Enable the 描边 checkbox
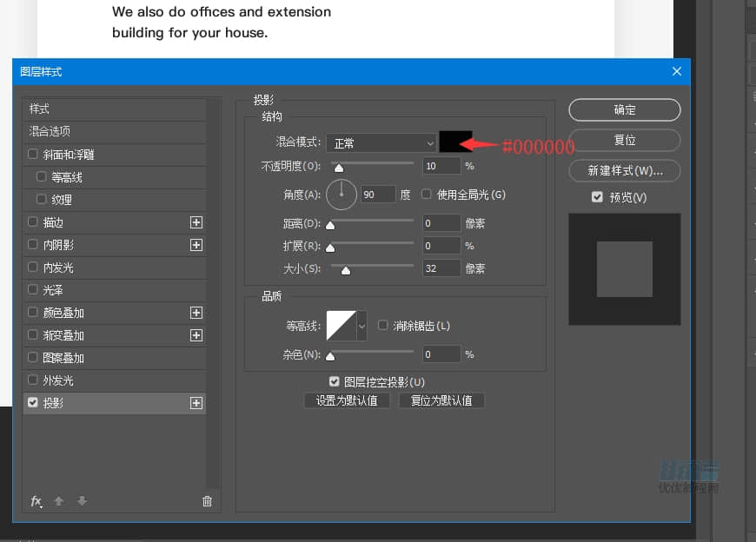 point(33,221)
